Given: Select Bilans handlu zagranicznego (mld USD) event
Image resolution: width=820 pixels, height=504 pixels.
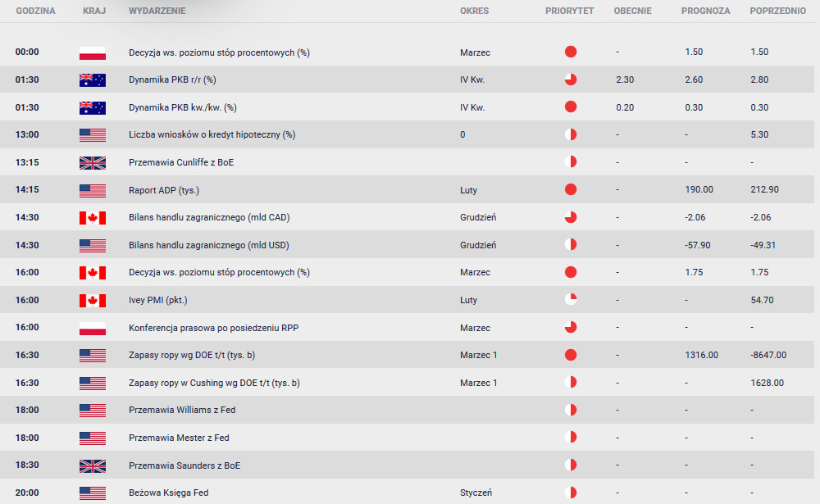Looking at the screenshot, I should [209, 245].
